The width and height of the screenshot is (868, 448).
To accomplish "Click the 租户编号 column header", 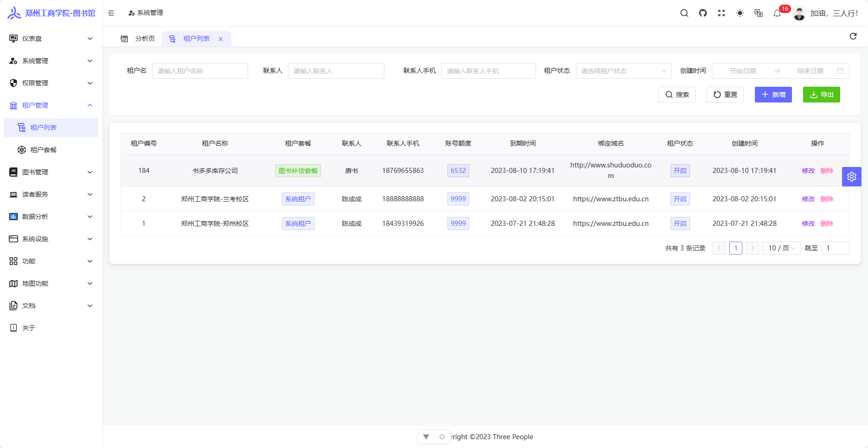I will 144,143.
